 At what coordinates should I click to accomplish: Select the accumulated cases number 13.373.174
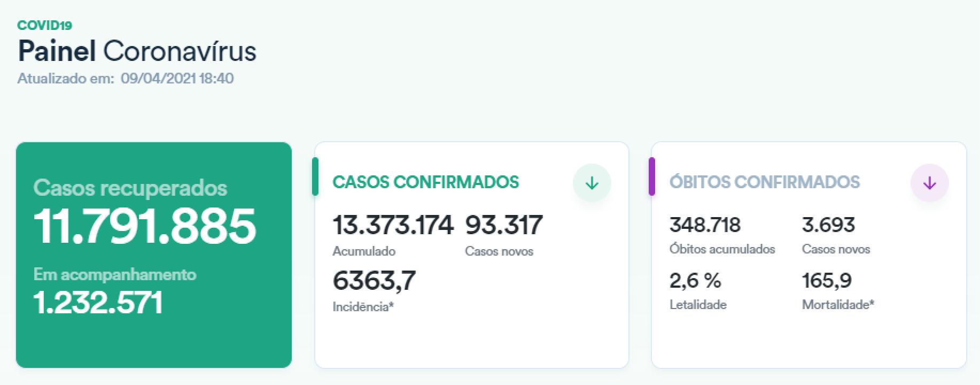click(x=393, y=225)
